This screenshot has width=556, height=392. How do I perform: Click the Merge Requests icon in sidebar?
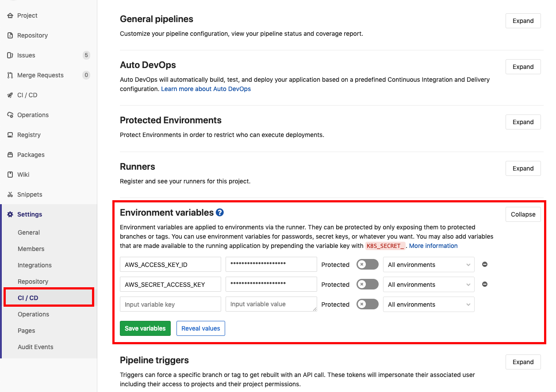point(10,75)
